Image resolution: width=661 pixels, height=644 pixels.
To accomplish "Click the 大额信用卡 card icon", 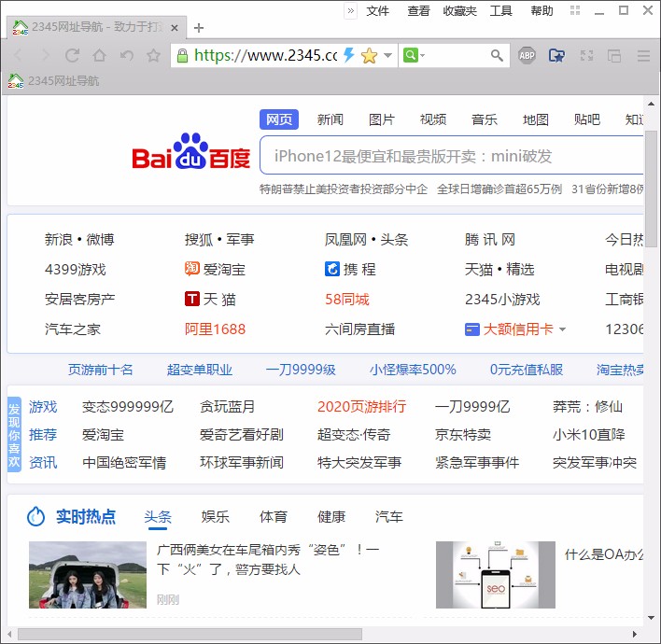I will point(472,329).
